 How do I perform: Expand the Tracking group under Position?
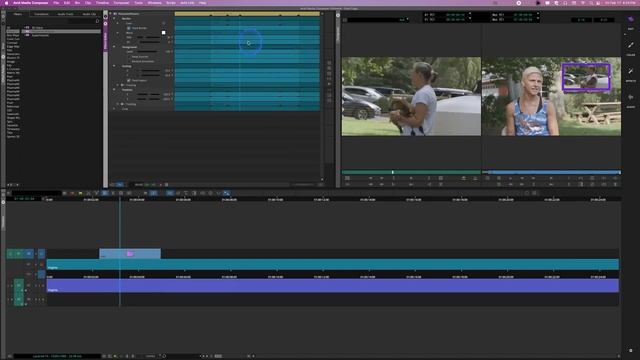tap(118, 104)
